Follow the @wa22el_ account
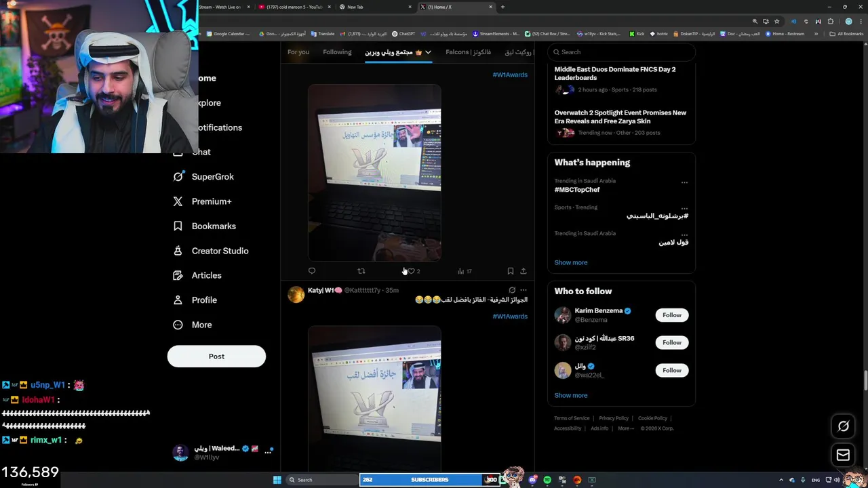Viewport: 868px width, 488px height. pos(672,370)
